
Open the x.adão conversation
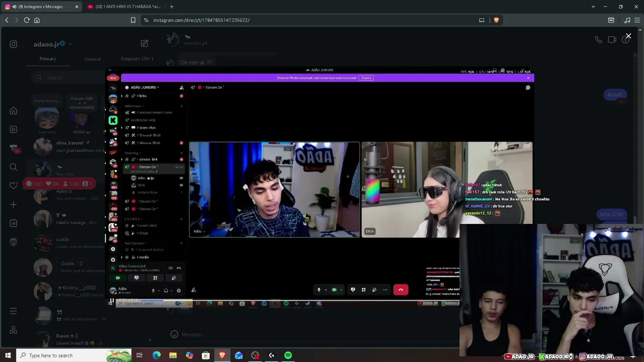click(x=68, y=243)
